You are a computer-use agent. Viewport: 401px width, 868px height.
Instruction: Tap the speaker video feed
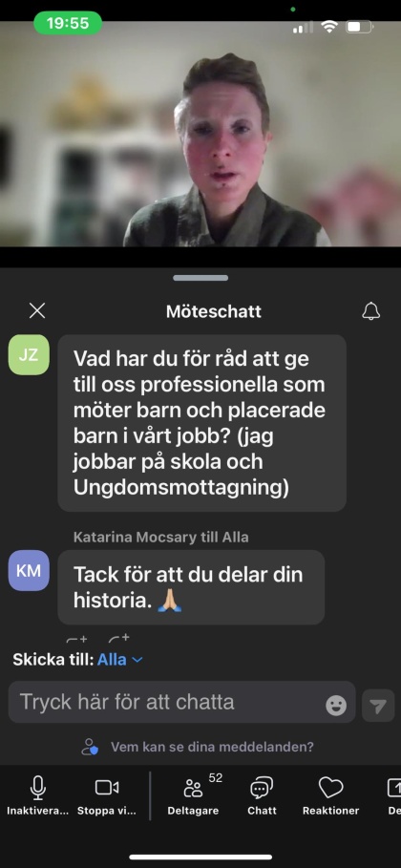coord(200,134)
